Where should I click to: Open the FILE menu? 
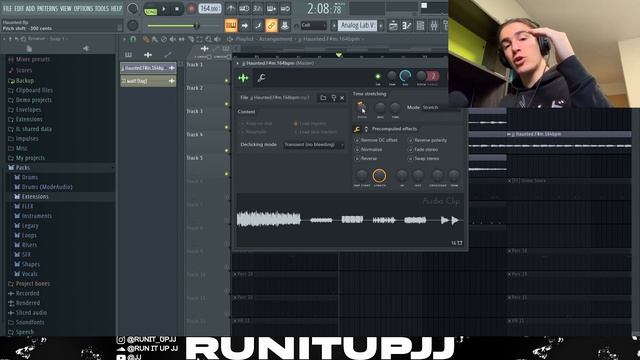7,8
